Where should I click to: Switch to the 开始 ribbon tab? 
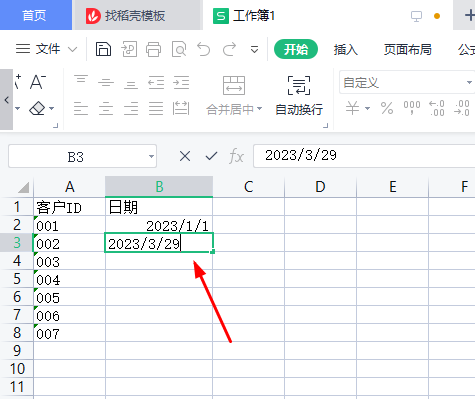click(x=296, y=49)
